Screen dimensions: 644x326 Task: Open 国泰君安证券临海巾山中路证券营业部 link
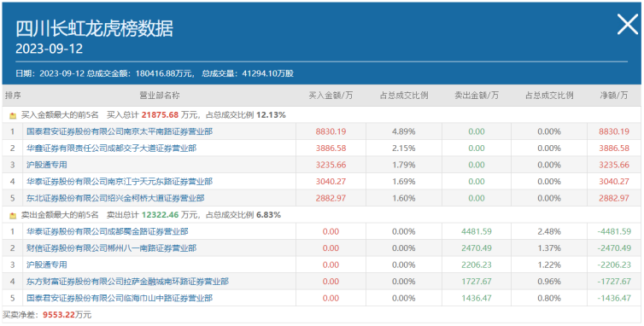[120, 298]
